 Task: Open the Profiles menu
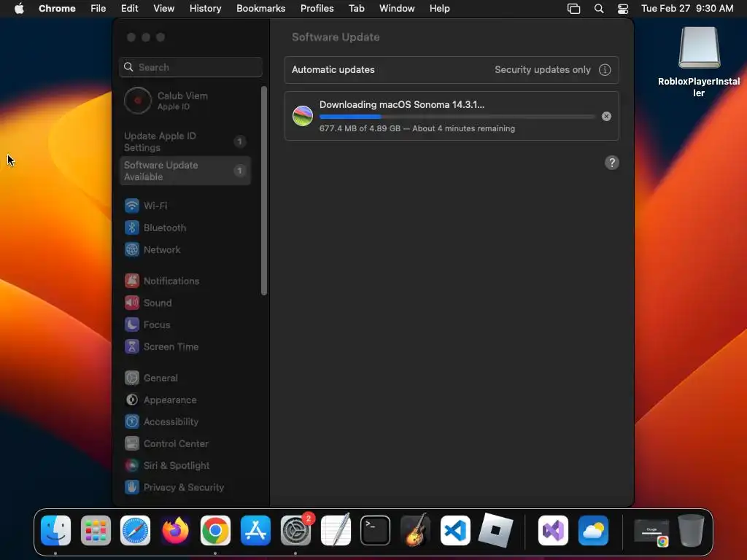click(x=317, y=9)
